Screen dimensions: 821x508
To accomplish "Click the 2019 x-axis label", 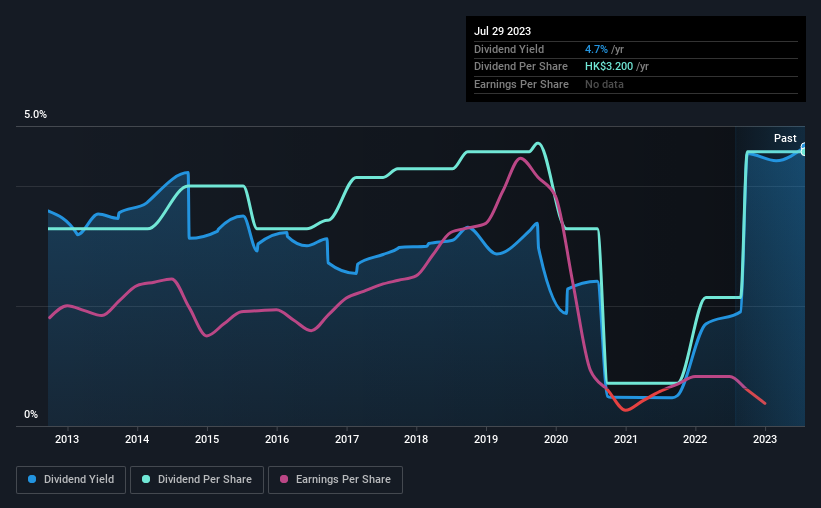I will pos(486,439).
